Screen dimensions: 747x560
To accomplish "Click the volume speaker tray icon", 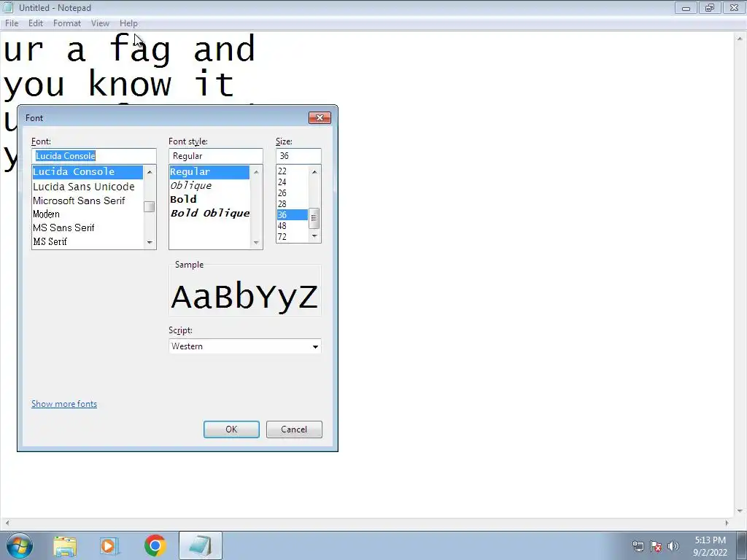I will (673, 546).
